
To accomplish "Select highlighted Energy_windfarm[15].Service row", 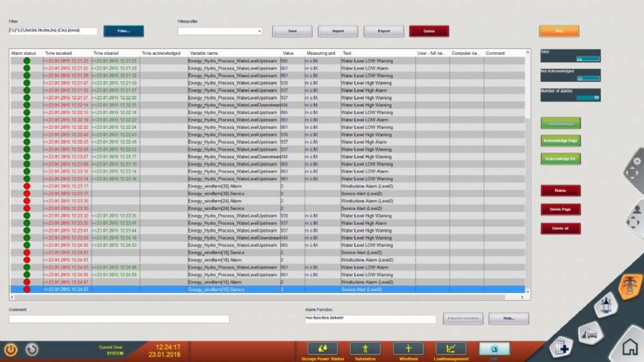I will coord(267,289).
